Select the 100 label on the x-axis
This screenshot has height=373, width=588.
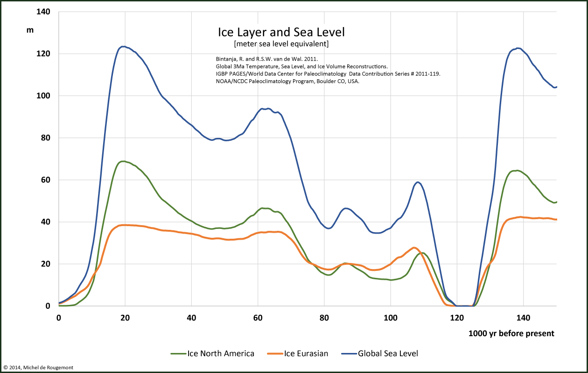click(390, 318)
